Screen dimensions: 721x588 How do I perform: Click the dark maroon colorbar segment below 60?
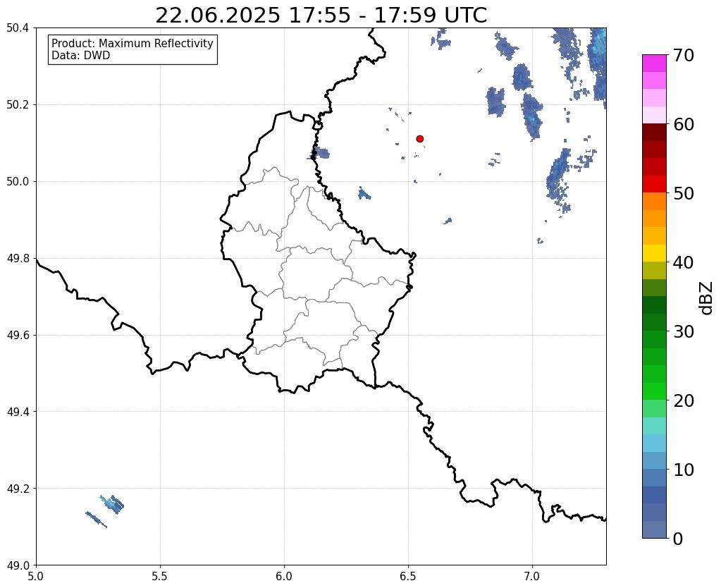(x=654, y=132)
